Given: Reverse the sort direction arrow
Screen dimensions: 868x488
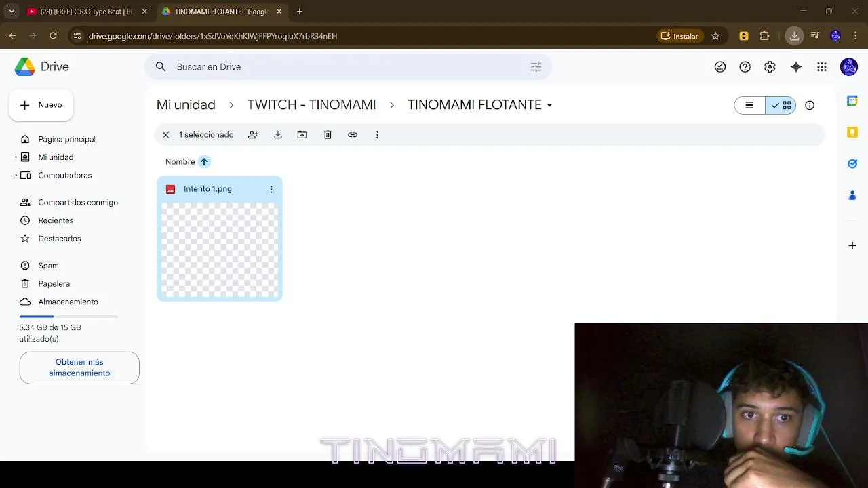Looking at the screenshot, I should coord(204,162).
